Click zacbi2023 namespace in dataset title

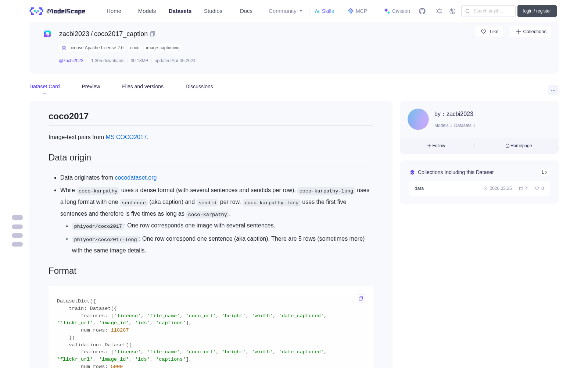pos(74,34)
